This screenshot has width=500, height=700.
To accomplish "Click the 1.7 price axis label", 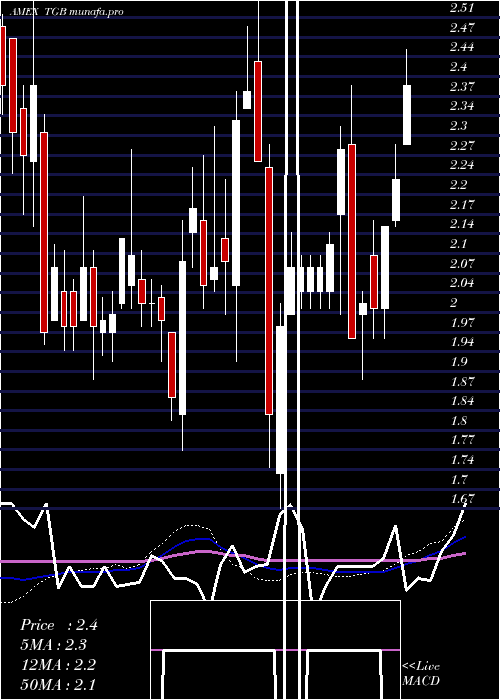I will pyautogui.click(x=458, y=480).
